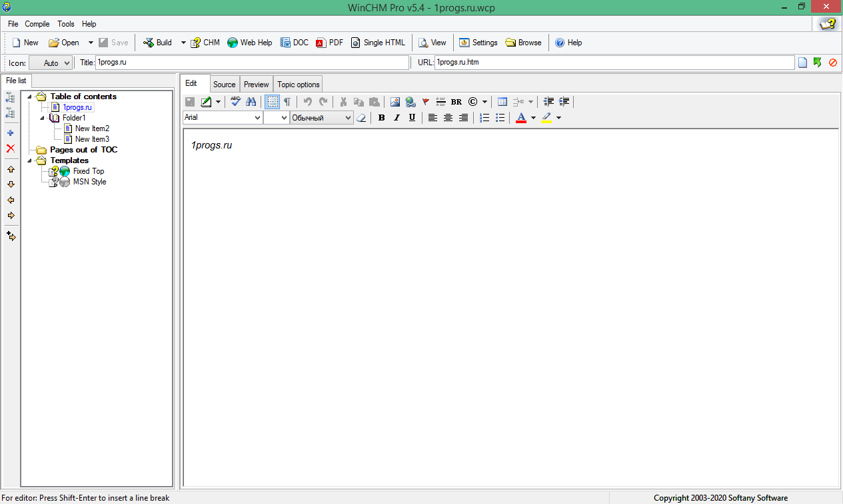Screen dimensions: 843x504
Task: Open the special character dropdown arrow
Action: [484, 102]
